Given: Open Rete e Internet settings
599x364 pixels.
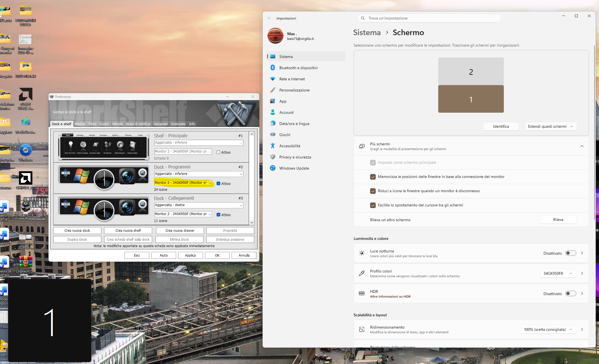Looking at the screenshot, I should (306, 79).
